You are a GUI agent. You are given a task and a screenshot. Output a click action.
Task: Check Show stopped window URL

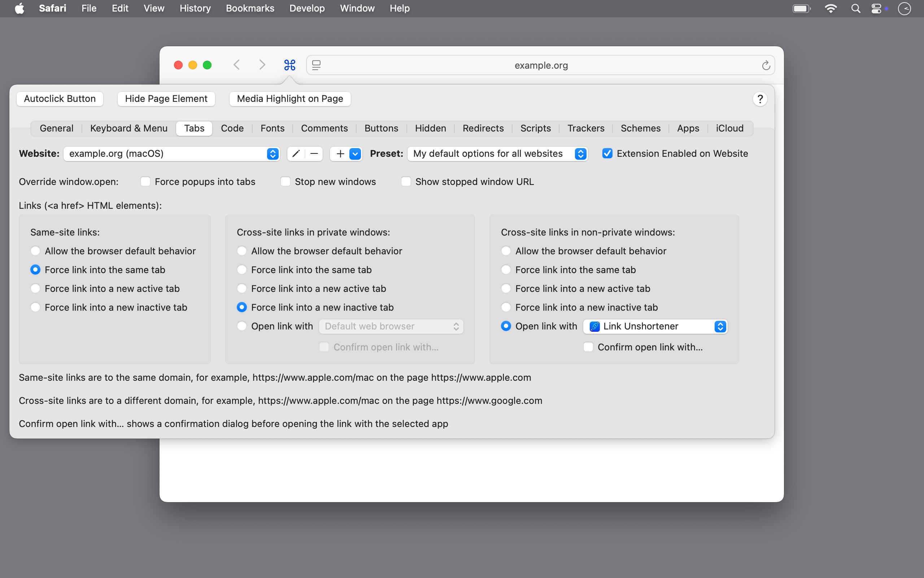coord(406,182)
